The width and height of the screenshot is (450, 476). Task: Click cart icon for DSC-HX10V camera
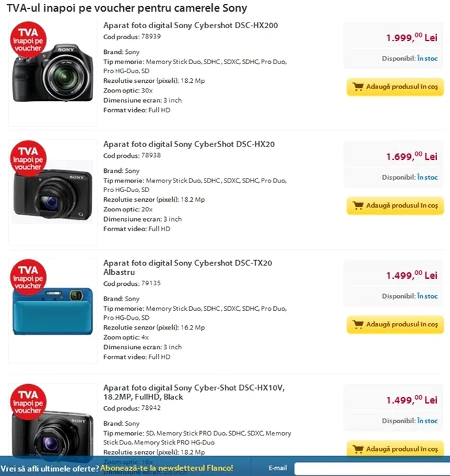click(x=358, y=449)
